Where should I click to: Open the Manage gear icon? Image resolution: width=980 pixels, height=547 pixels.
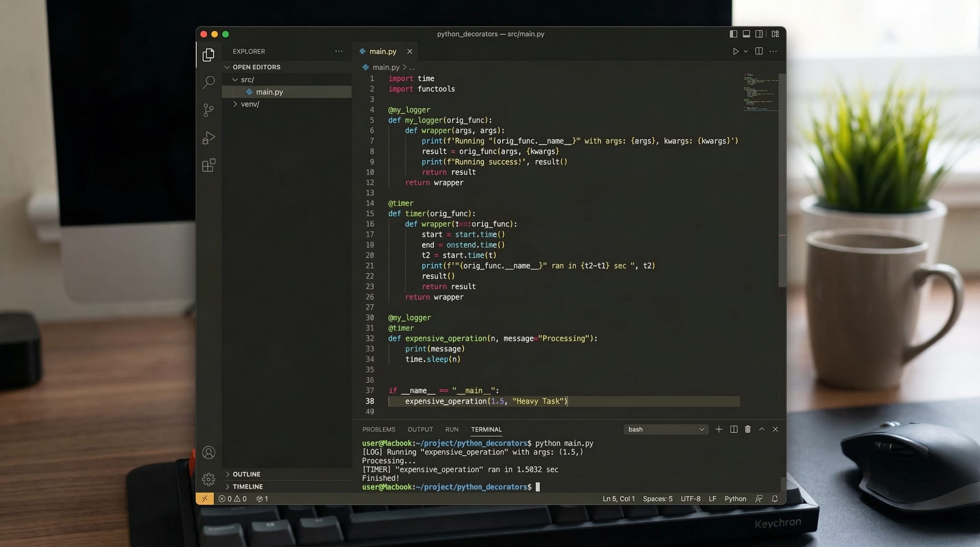click(x=209, y=479)
